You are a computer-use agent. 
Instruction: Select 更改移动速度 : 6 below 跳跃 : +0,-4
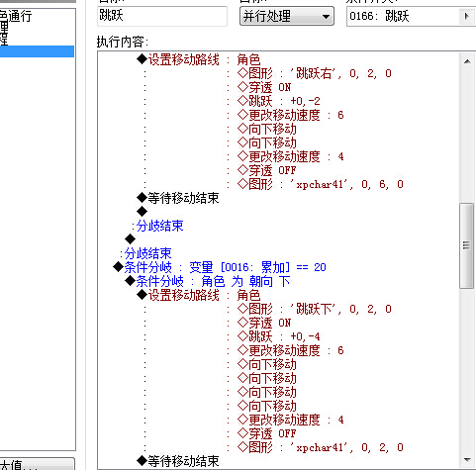pyautogui.click(x=291, y=350)
